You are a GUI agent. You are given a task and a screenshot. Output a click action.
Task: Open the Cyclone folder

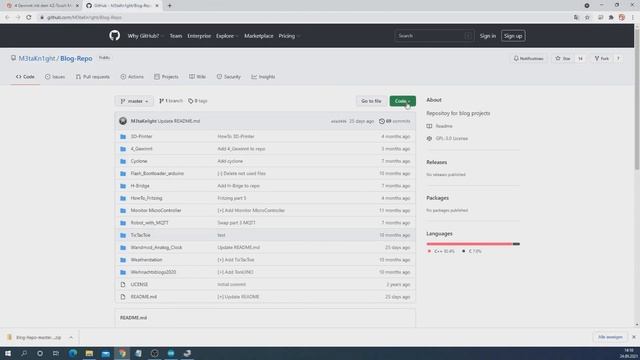click(x=139, y=161)
